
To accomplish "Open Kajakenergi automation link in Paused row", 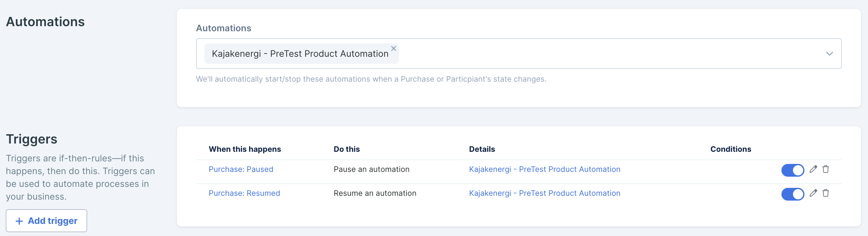I will [x=544, y=169].
